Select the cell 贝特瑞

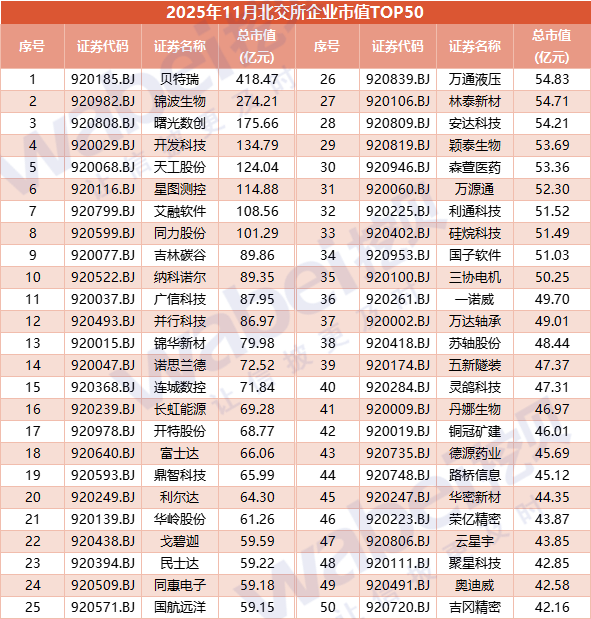[180, 79]
